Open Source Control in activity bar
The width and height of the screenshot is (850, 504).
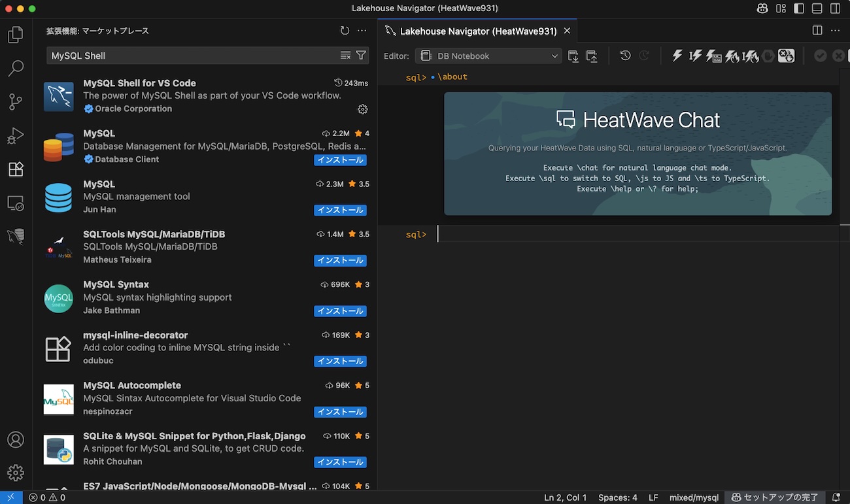(x=16, y=101)
